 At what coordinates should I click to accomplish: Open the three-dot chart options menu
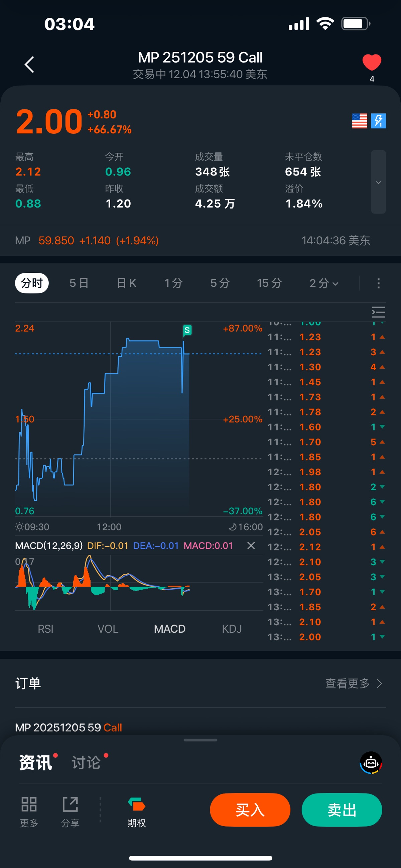coord(378,283)
